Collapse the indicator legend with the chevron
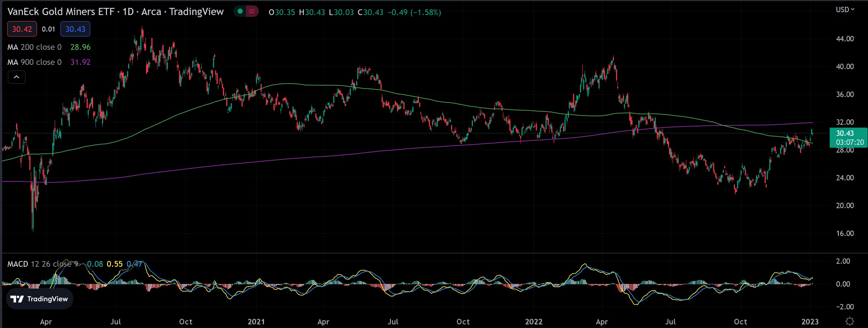This screenshot has height=328, width=868. click(16, 77)
